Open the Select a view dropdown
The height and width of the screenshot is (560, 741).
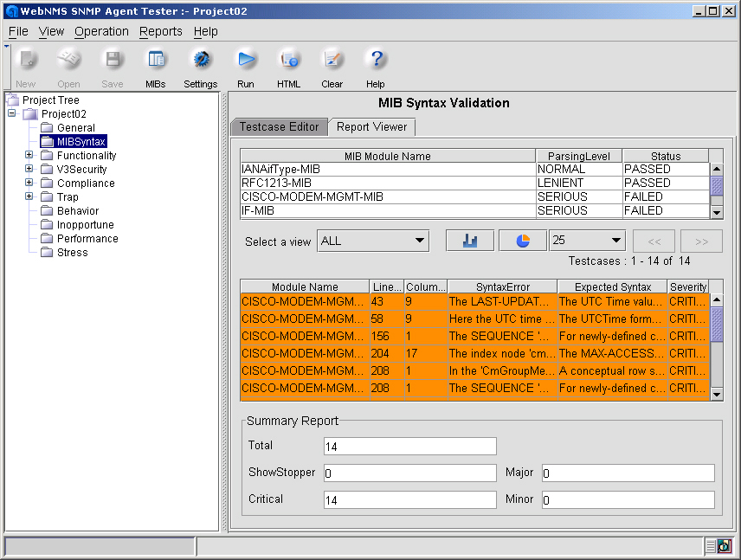[373, 241]
